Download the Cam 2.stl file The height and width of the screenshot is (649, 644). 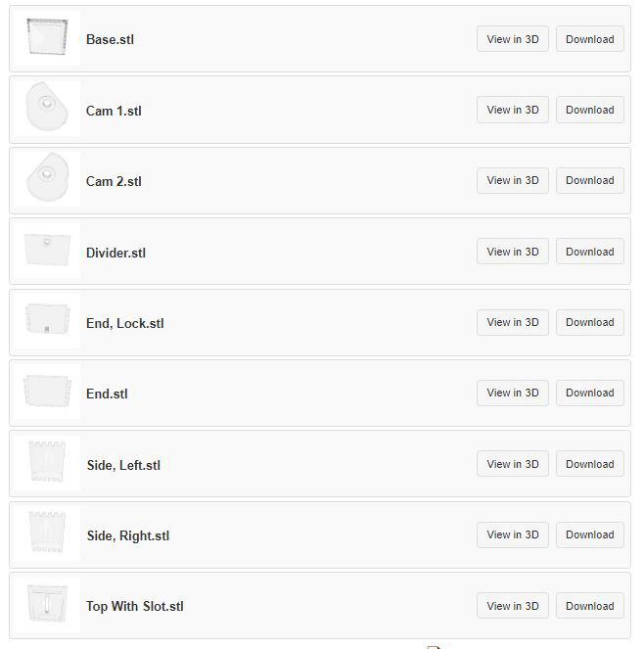(x=590, y=180)
